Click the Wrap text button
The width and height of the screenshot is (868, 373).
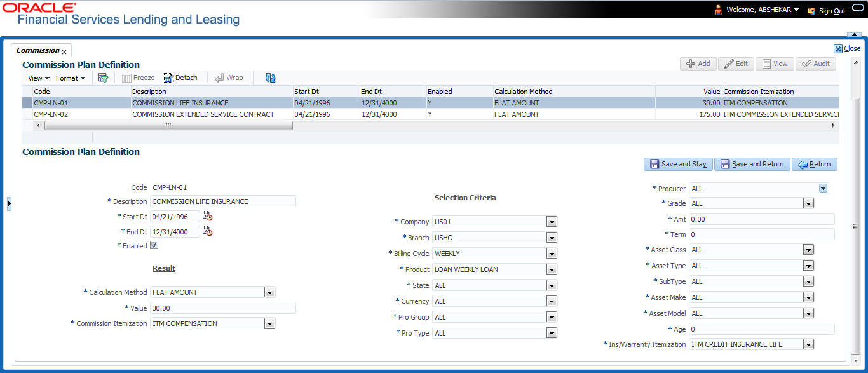(x=229, y=78)
